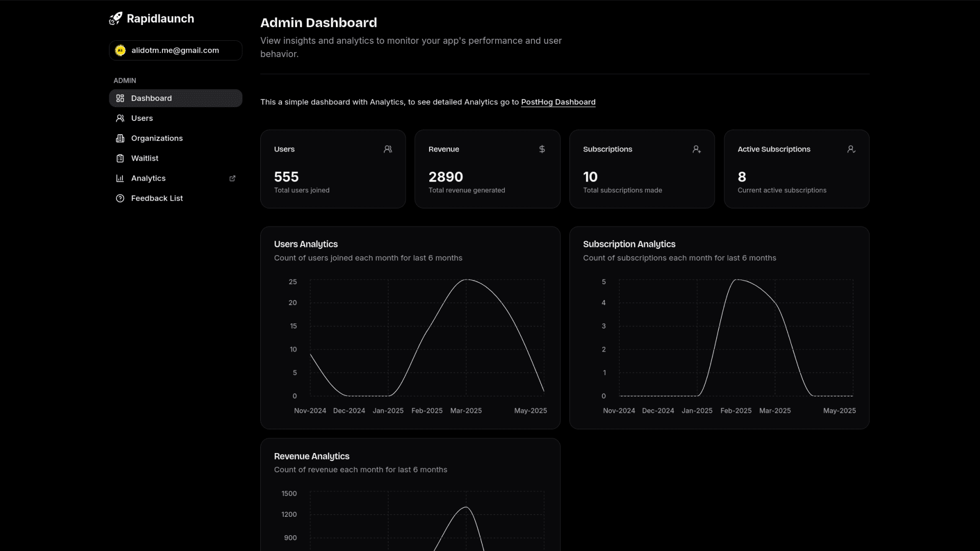The image size is (980, 551).
Task: Click the Organizations building icon
Action: [120, 138]
